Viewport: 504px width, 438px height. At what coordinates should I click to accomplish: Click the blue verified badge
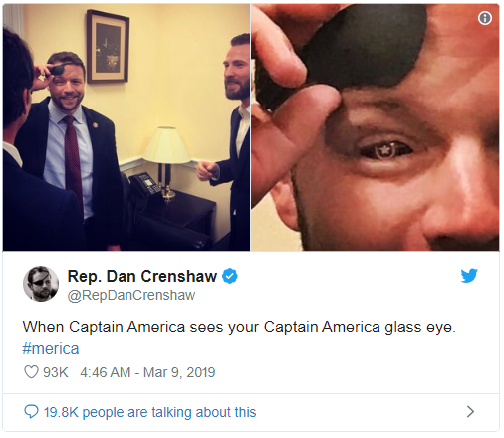point(230,276)
